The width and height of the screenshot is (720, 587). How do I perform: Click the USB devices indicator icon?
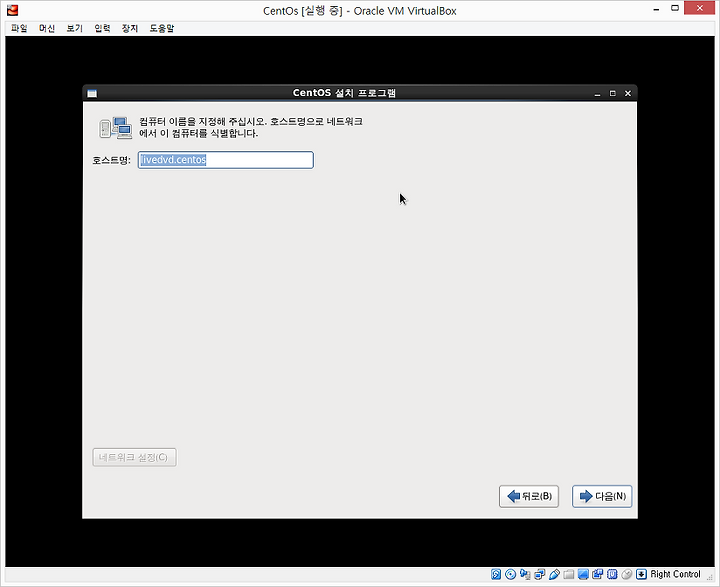point(554,574)
